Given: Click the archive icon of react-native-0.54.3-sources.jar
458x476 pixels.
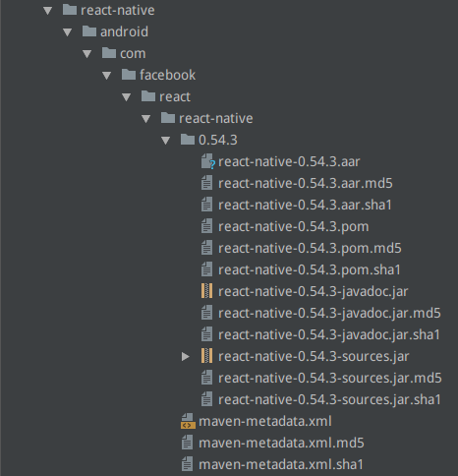Looking at the screenshot, I should pos(206,356).
